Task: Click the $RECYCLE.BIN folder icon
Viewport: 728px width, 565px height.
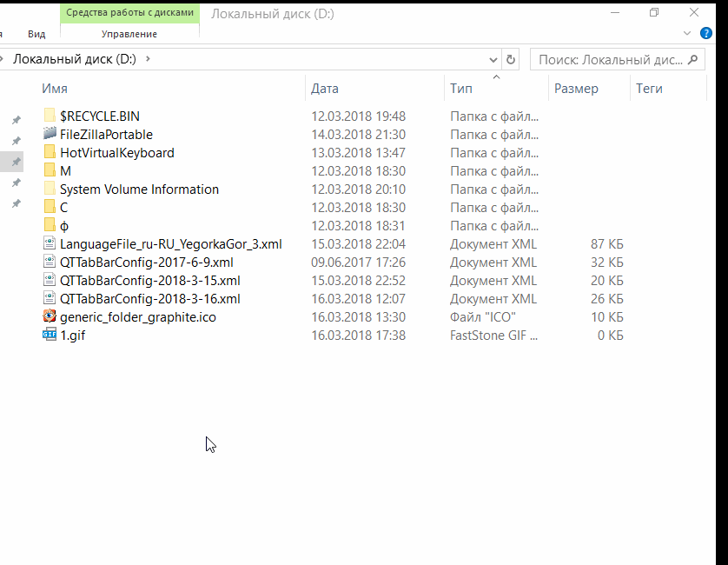Action: coord(50,116)
